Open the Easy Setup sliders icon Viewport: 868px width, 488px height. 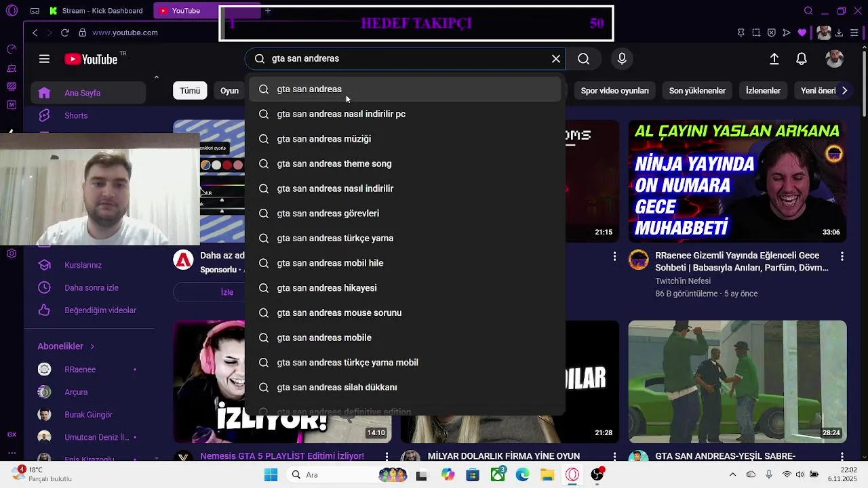(x=856, y=33)
